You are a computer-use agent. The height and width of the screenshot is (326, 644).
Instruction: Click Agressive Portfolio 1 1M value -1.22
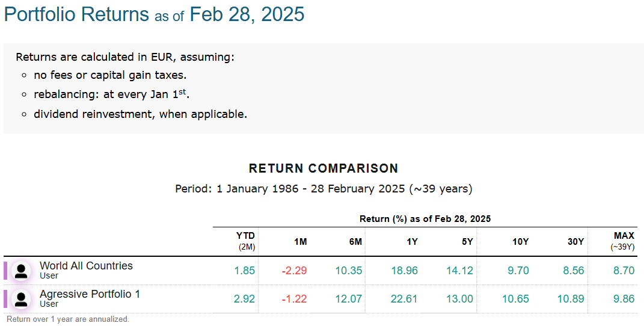(x=294, y=299)
